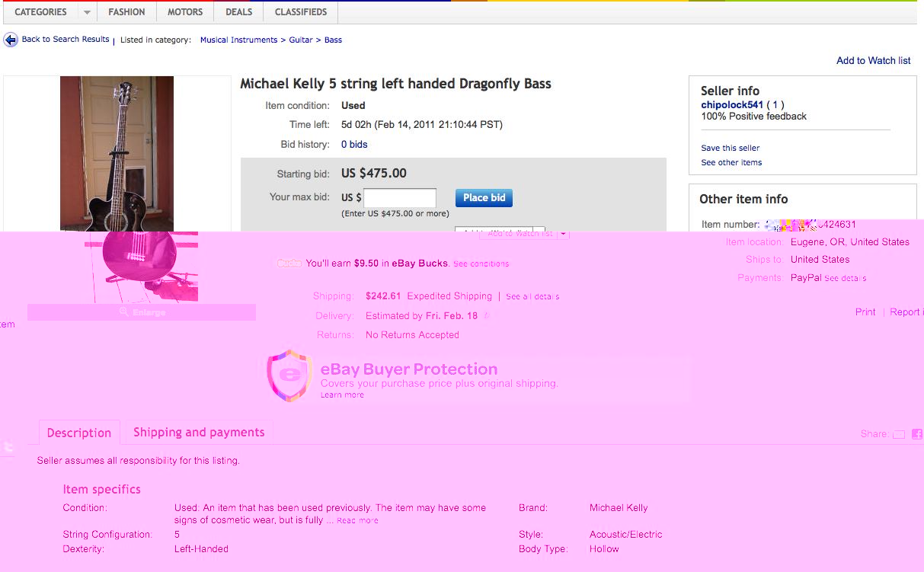Switch to Shipping and payments tab
This screenshot has height=572, width=924.
click(x=199, y=432)
